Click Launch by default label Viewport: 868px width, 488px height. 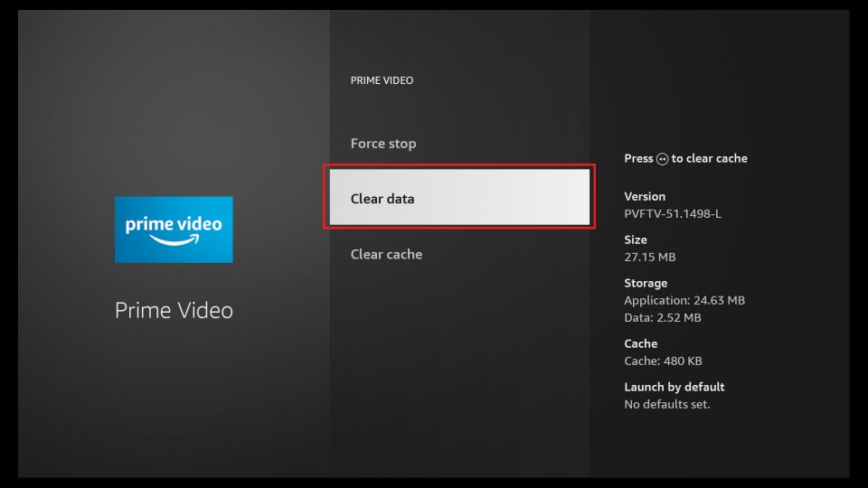(675, 387)
